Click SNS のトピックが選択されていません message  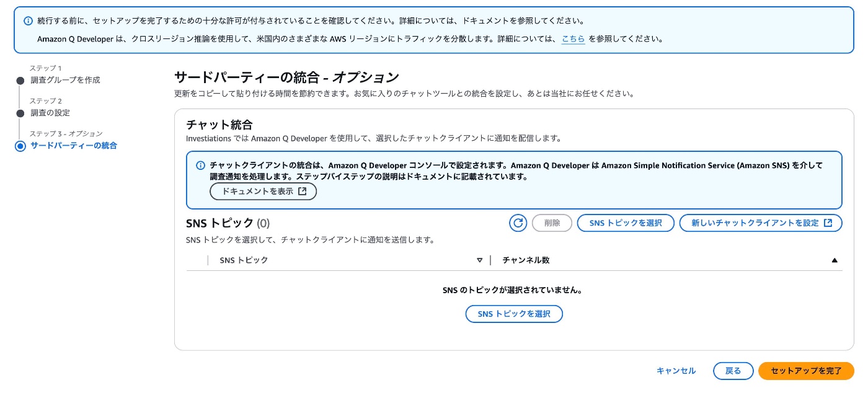pos(514,290)
